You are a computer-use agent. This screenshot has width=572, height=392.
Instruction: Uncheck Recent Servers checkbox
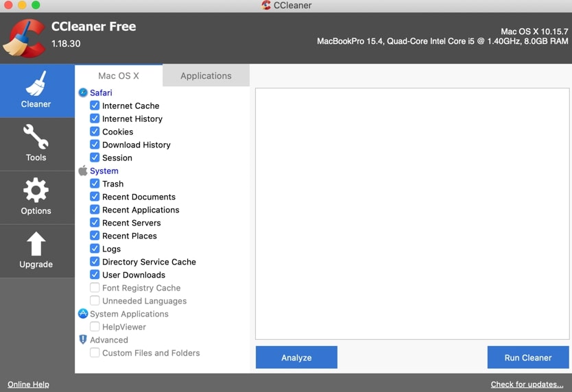[x=95, y=223]
